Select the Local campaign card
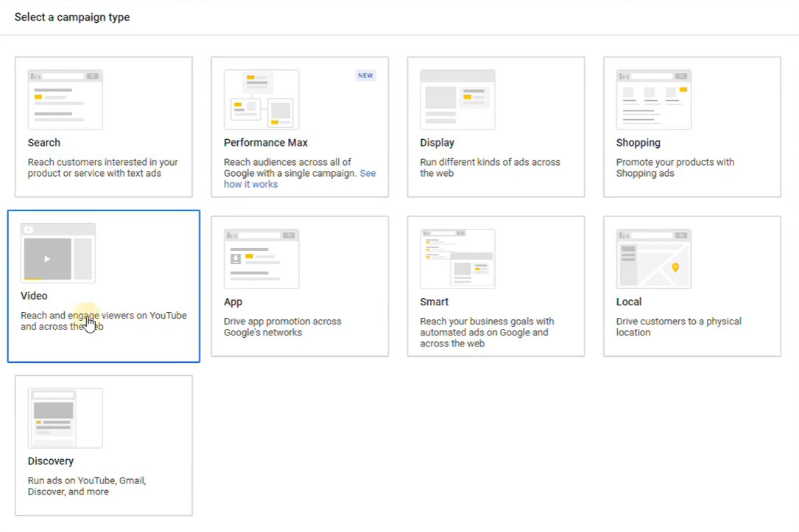Image resolution: width=799 pixels, height=532 pixels. pos(691,286)
